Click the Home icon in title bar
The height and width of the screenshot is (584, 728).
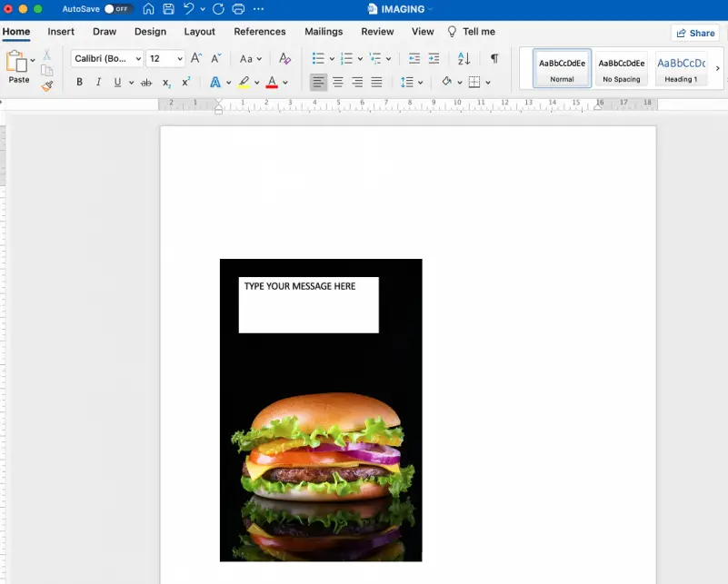(x=148, y=9)
